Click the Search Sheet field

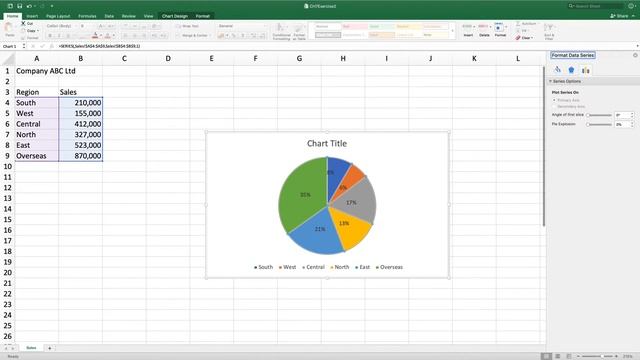point(597,6)
